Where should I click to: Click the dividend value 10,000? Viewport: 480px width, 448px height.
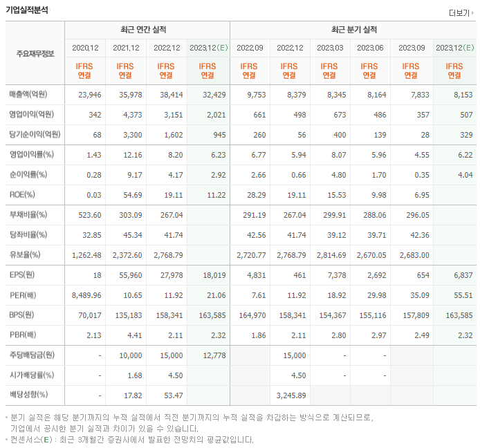pyautogui.click(x=131, y=355)
